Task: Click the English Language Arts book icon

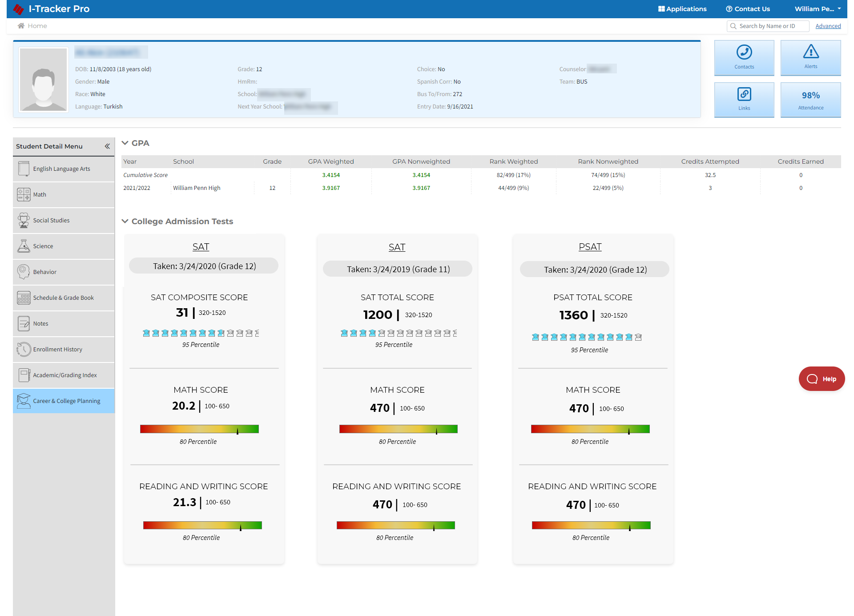Action: click(24, 169)
